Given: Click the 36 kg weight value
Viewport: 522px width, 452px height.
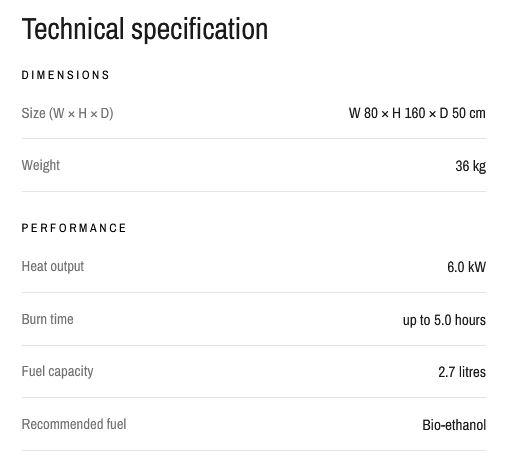Looking at the screenshot, I should pos(471,166).
